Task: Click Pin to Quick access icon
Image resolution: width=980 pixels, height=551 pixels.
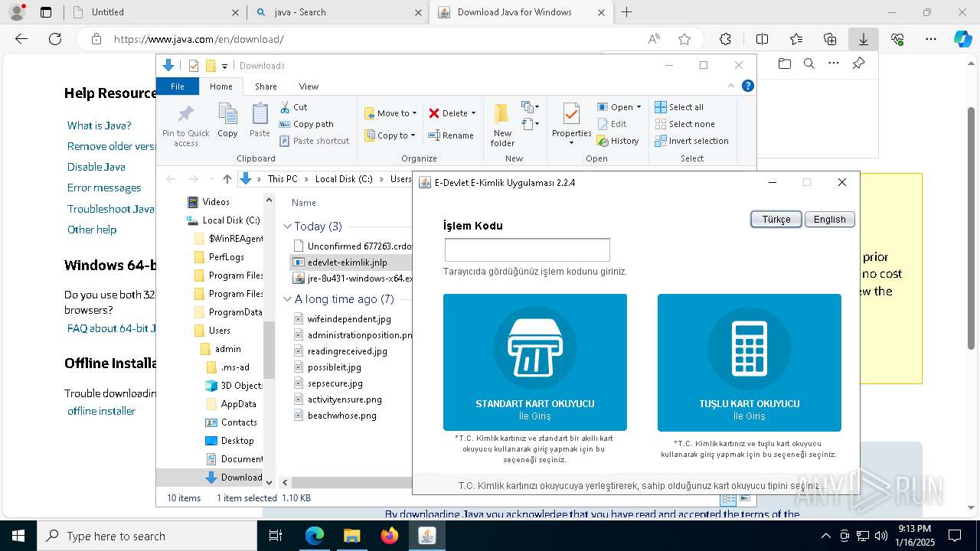Action: click(x=185, y=115)
